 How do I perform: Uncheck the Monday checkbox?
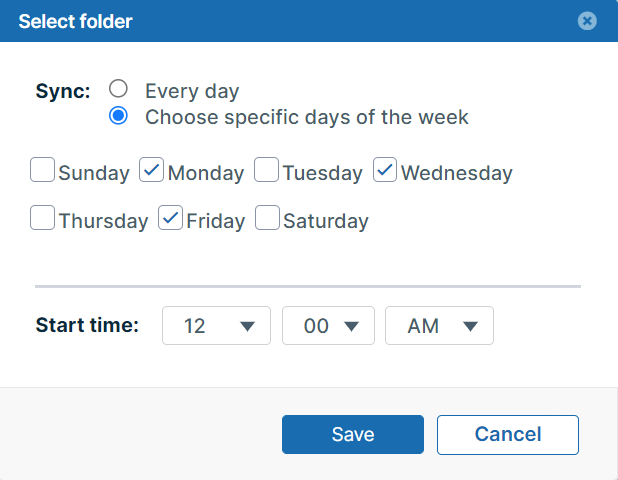[x=151, y=171]
